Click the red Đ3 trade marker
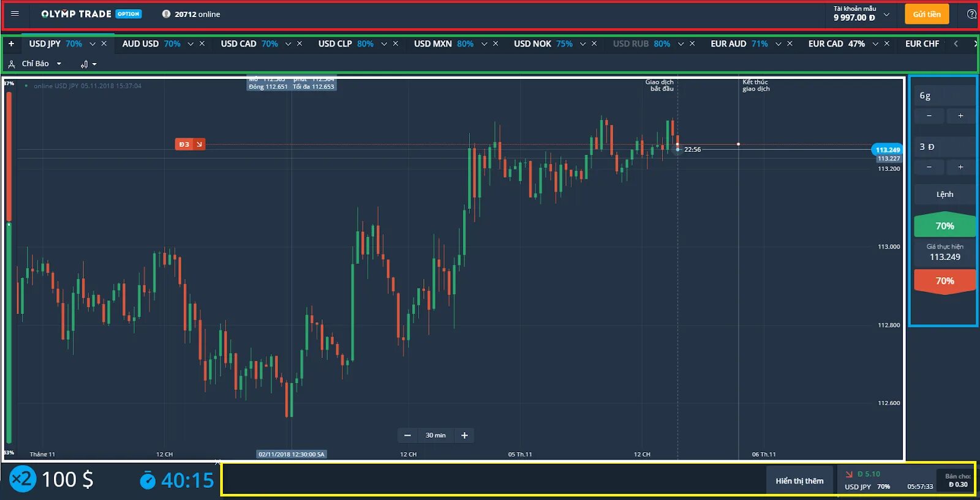 pos(190,144)
